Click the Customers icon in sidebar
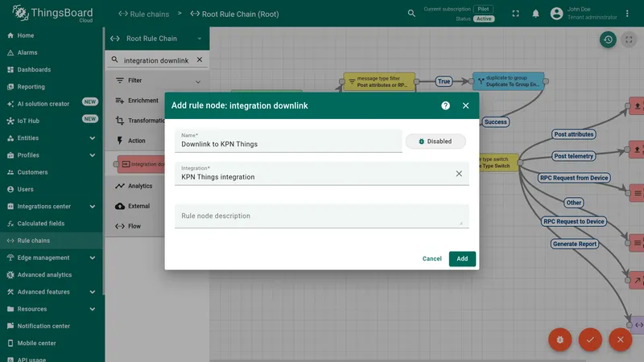Screen dimensions: 644x362 click(10, 172)
